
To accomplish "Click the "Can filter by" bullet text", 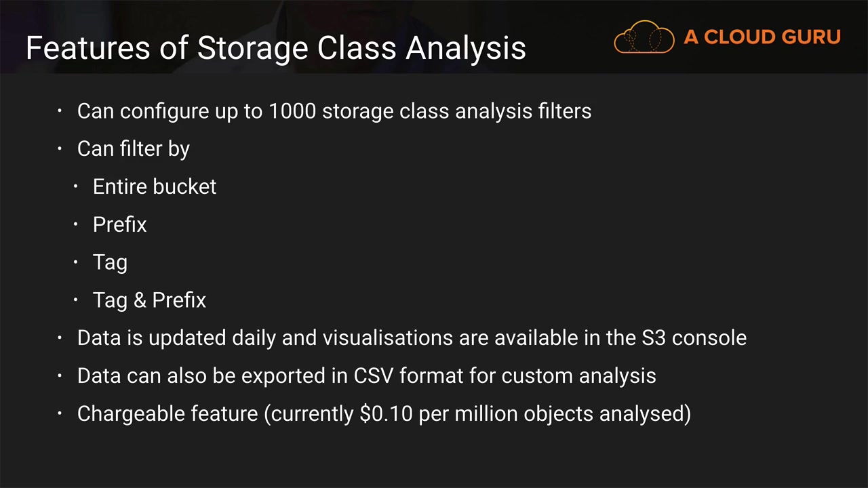I will click(133, 149).
